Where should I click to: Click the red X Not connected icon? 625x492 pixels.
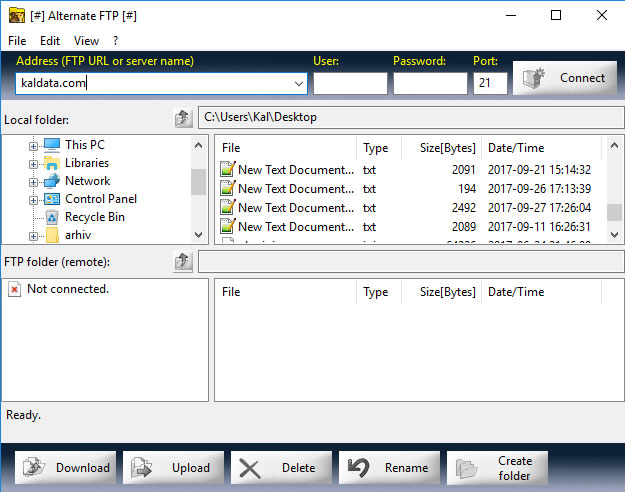coord(14,289)
